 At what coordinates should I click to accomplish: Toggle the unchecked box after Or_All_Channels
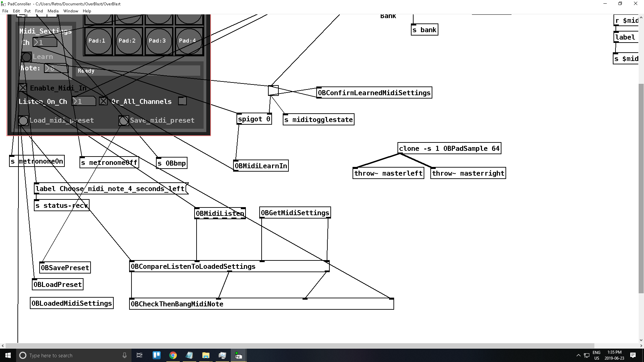point(182,101)
